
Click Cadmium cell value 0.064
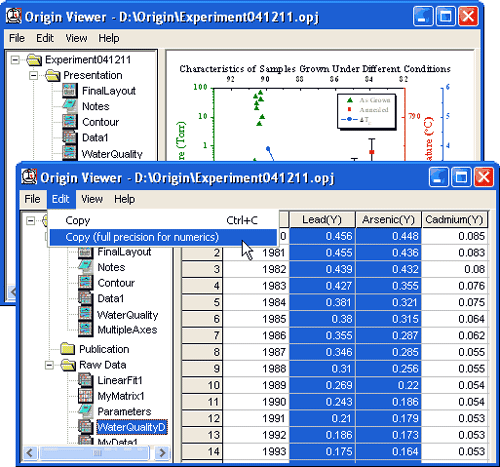pos(455,319)
